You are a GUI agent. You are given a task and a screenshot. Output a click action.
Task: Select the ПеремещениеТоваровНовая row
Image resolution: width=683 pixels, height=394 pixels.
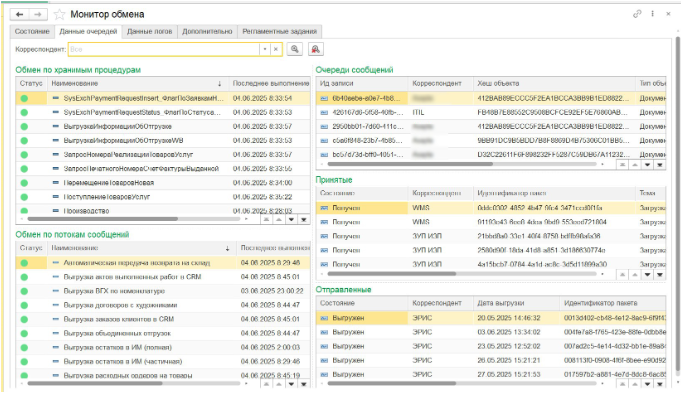pyautogui.click(x=163, y=182)
